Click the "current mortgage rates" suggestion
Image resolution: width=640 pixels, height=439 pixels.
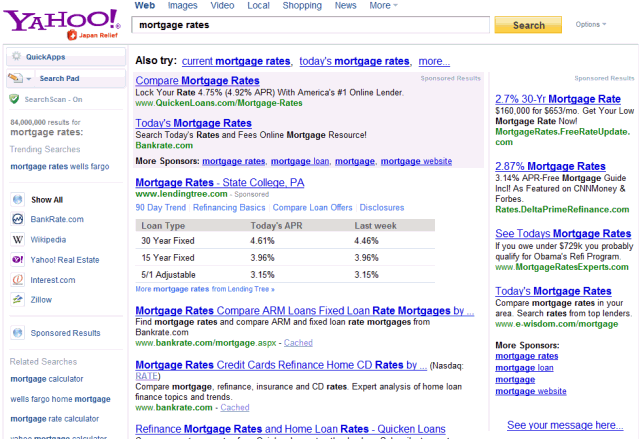(236, 61)
